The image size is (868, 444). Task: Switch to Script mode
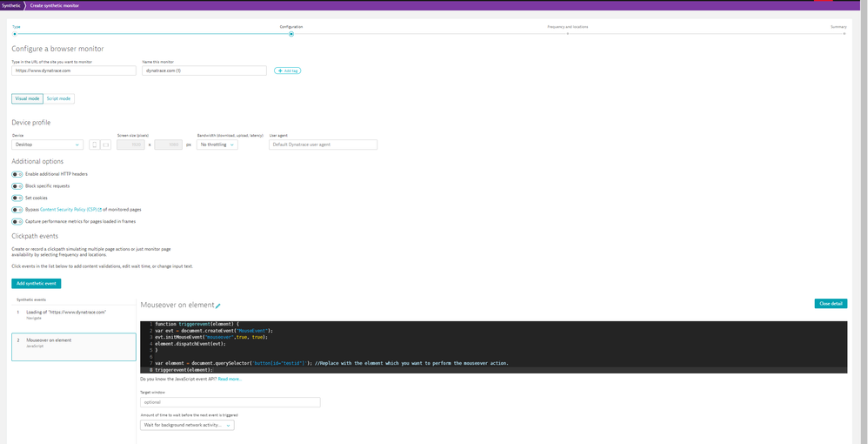58,98
